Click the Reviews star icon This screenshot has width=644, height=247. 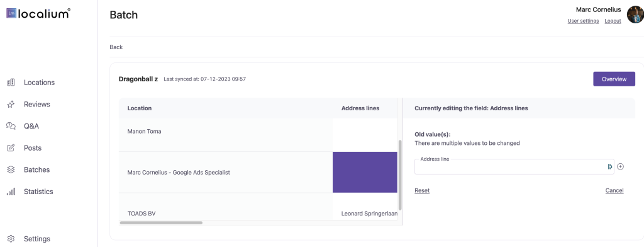11,104
